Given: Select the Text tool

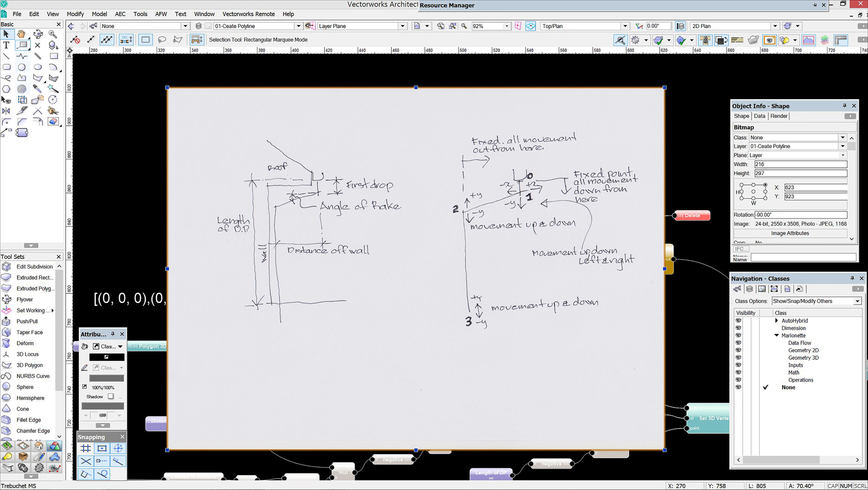Looking at the screenshot, I should (x=6, y=45).
